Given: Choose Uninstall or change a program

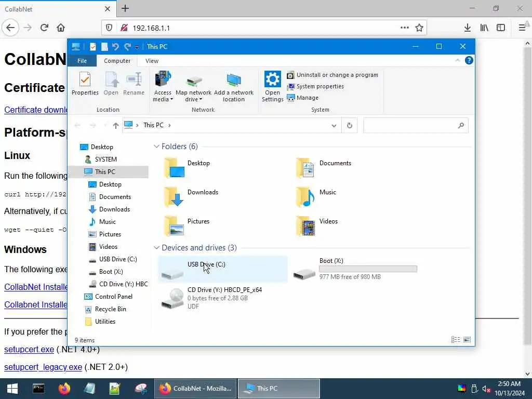Looking at the screenshot, I should [332, 75].
